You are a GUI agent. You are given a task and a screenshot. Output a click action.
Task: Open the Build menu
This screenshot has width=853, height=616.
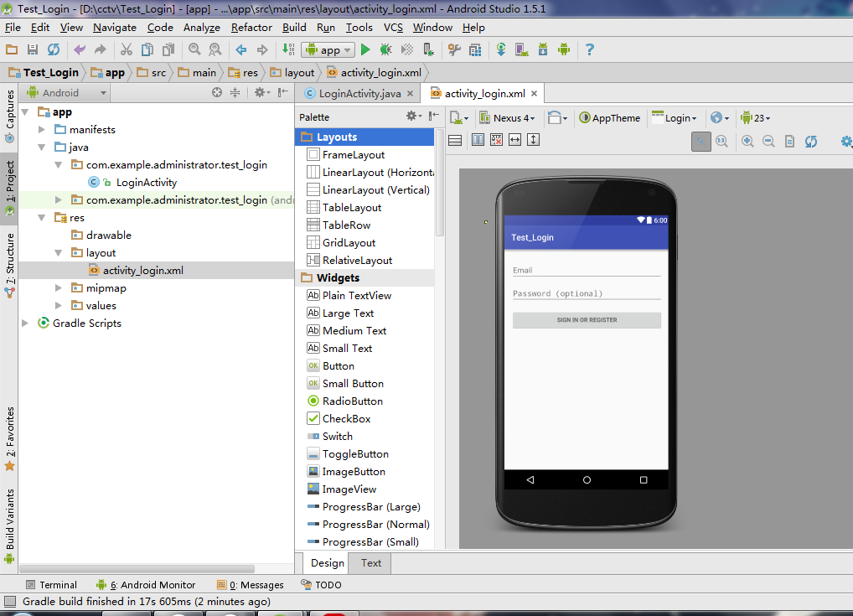tap(294, 27)
